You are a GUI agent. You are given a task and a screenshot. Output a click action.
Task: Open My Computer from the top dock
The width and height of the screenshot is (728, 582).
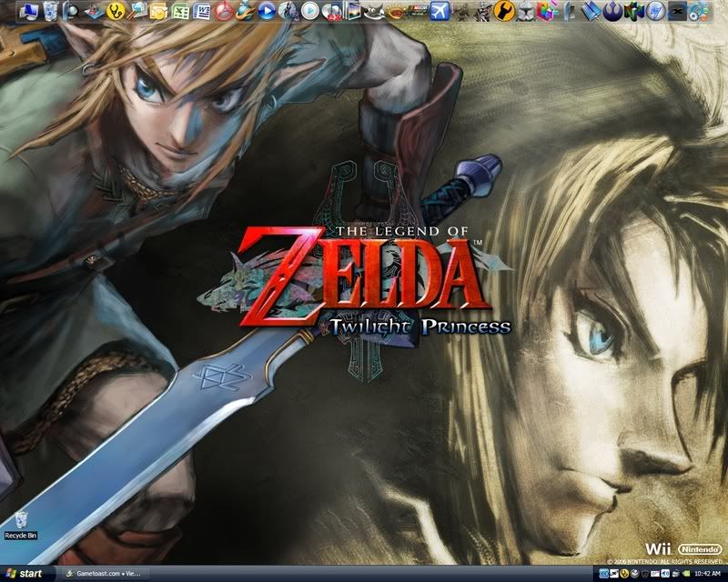28,11
